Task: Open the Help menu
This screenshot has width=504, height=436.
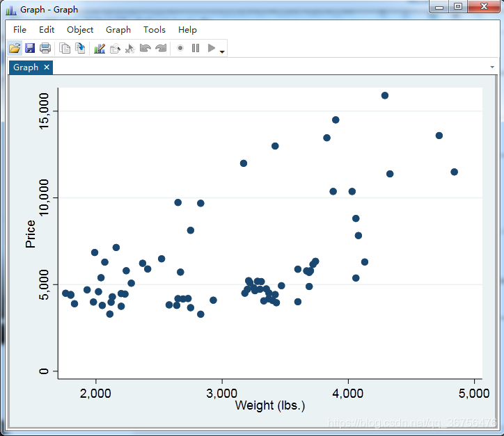Action: [187, 30]
